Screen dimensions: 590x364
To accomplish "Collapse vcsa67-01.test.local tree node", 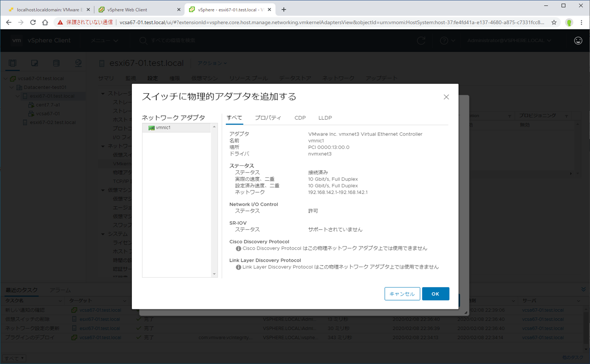I will (6, 79).
